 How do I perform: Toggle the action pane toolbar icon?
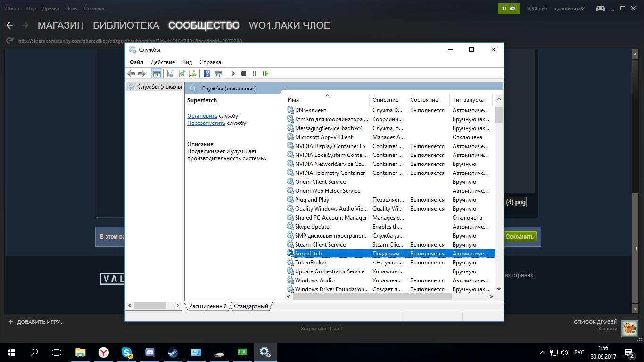click(218, 74)
